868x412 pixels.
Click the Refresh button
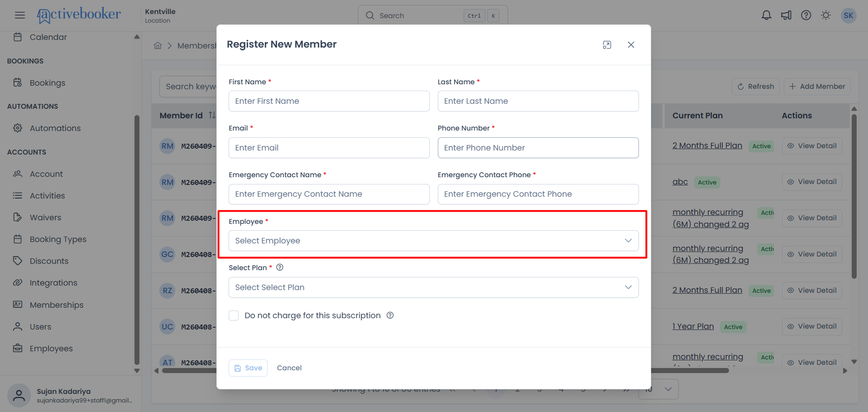point(755,87)
